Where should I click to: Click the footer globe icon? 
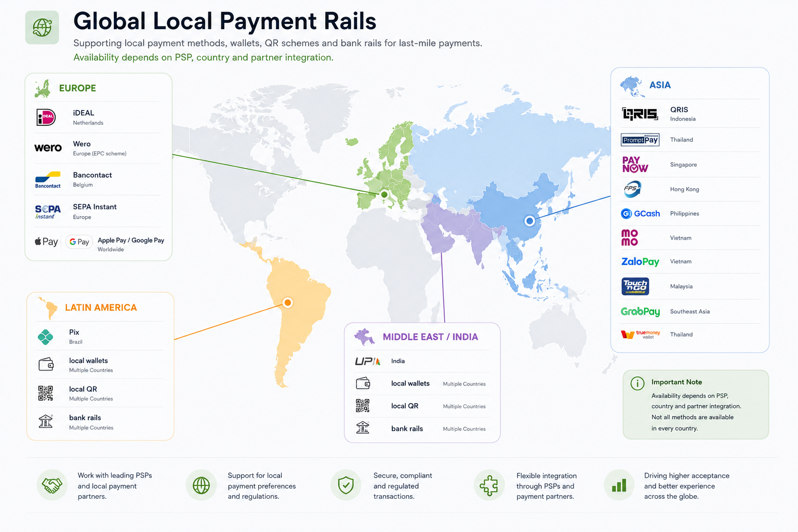click(201, 485)
